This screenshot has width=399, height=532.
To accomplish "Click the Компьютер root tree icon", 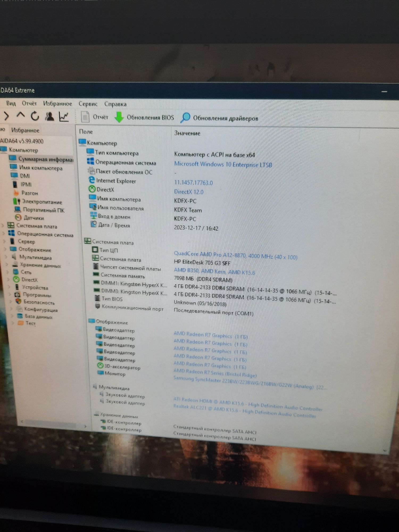I will click(x=4, y=150).
